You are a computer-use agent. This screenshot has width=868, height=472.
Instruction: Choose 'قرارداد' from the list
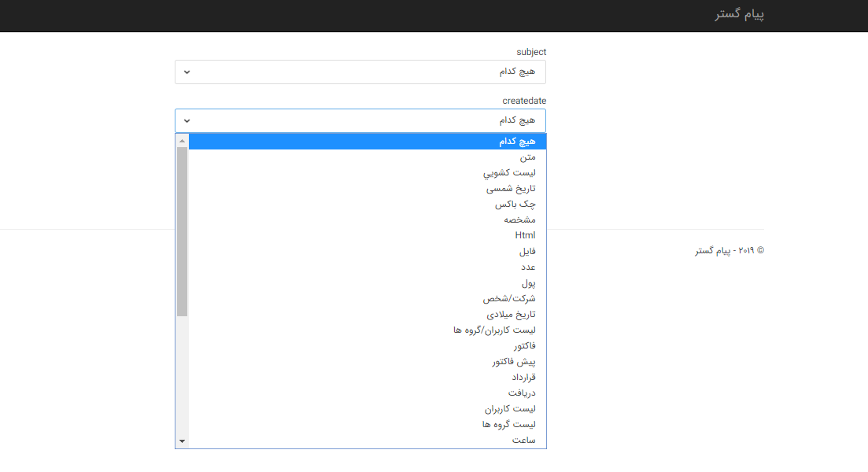tap(367, 378)
